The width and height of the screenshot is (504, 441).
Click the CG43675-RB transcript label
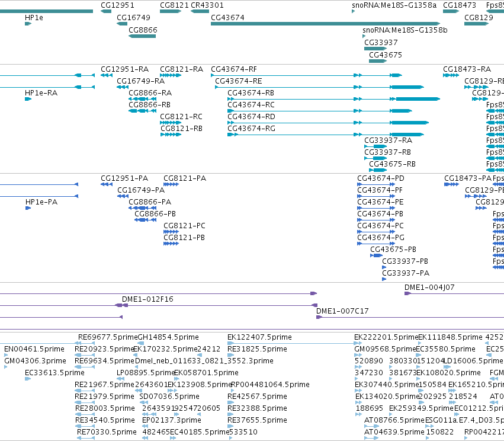(392, 164)
